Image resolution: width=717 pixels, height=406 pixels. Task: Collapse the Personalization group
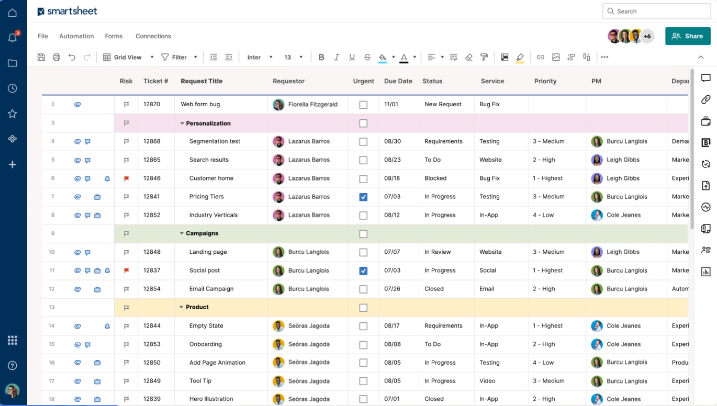click(182, 123)
